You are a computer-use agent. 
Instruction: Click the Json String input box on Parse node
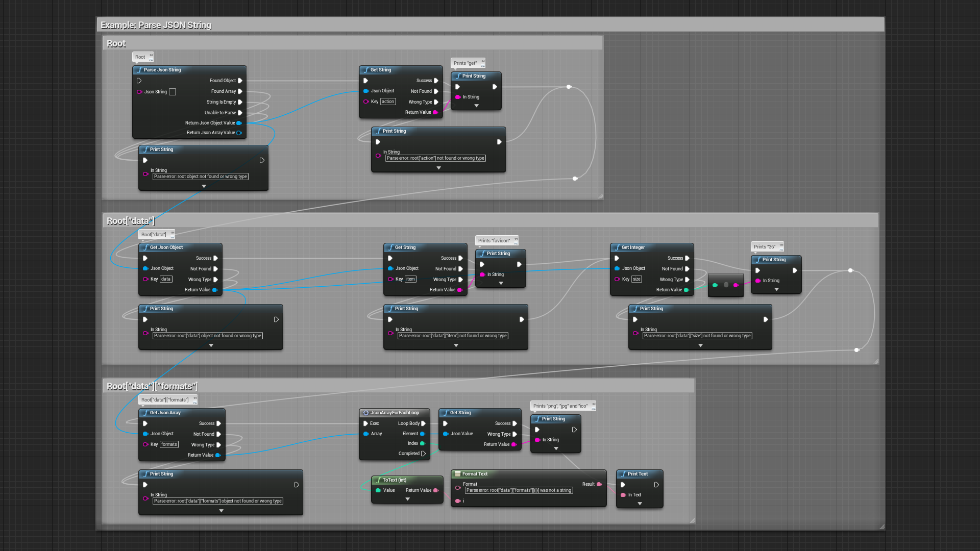click(x=173, y=92)
